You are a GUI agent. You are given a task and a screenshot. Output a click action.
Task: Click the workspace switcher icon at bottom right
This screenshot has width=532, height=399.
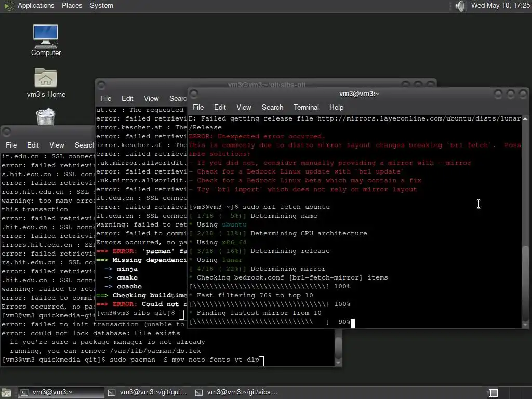click(x=493, y=393)
